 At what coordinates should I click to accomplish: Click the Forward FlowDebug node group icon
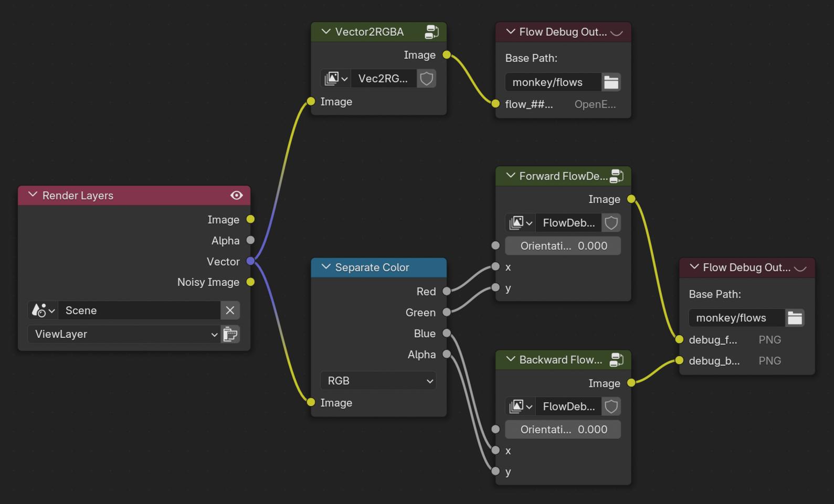(x=616, y=176)
